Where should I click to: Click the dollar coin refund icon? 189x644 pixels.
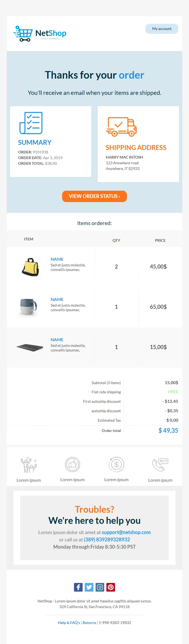[116, 464]
